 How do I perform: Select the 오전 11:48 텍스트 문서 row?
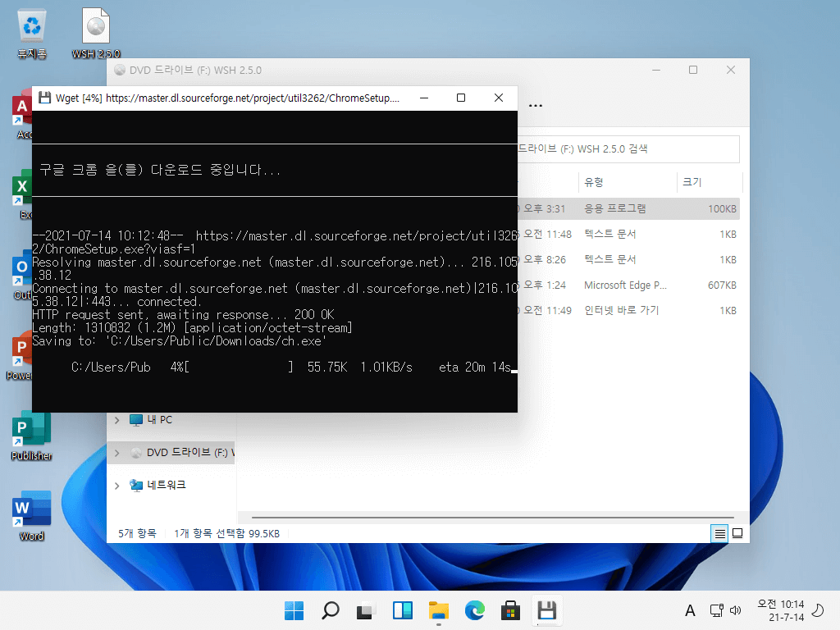tap(628, 234)
